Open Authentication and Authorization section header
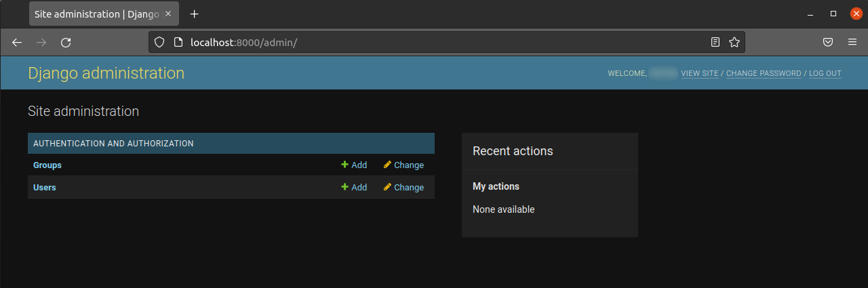Image resolution: width=868 pixels, height=288 pixels. point(113,144)
